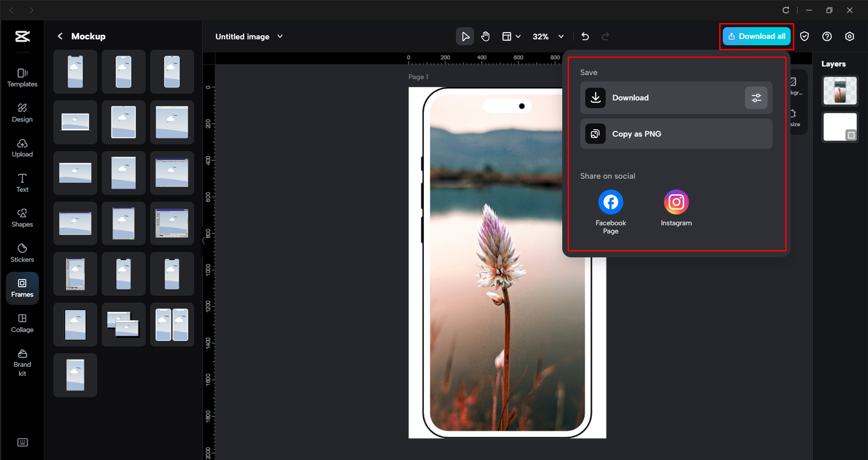The image size is (868, 460).
Task: Open the layout view dropdown
Action: click(511, 37)
